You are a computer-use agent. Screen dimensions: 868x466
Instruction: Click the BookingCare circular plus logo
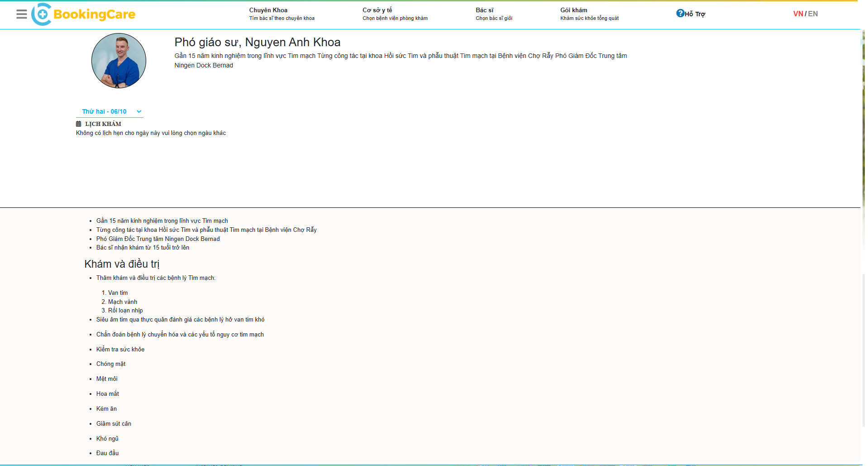(42, 14)
